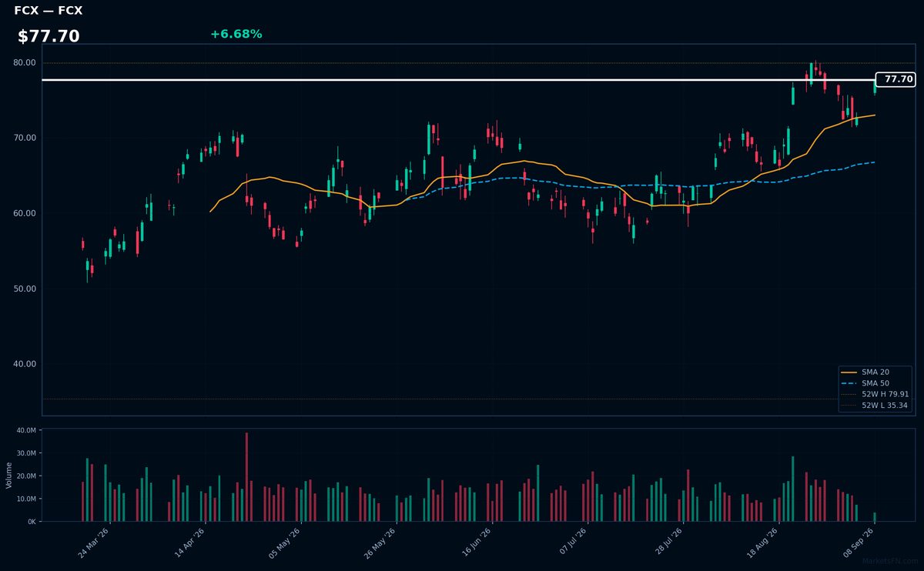Click the "+6.68%" change value
This screenshot has width=924, height=571.
[x=236, y=34]
